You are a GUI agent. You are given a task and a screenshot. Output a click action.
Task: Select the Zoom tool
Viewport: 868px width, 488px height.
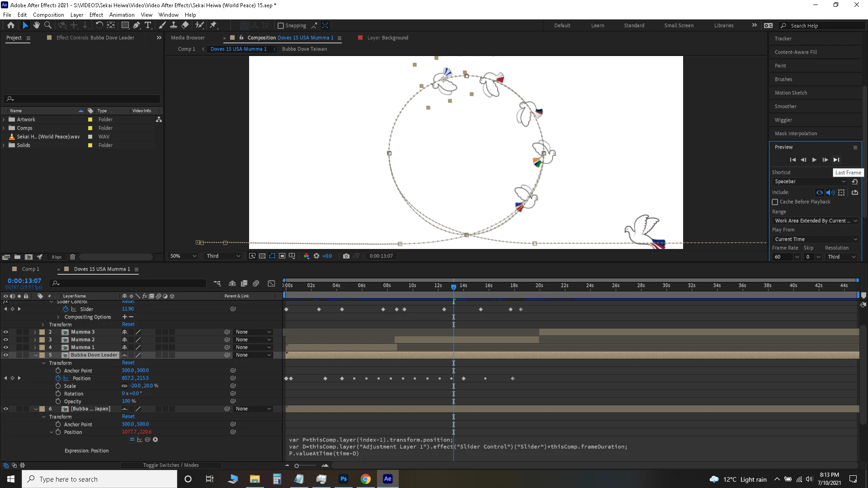point(48,25)
